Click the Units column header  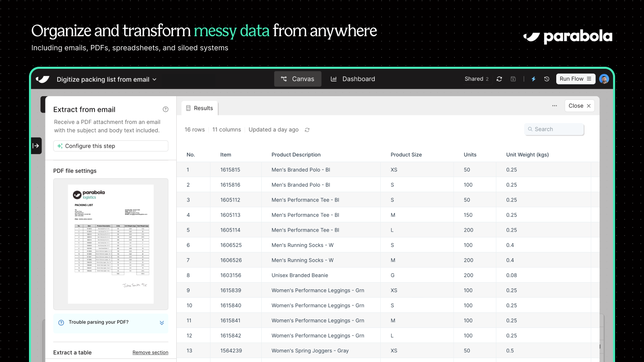(470, 155)
